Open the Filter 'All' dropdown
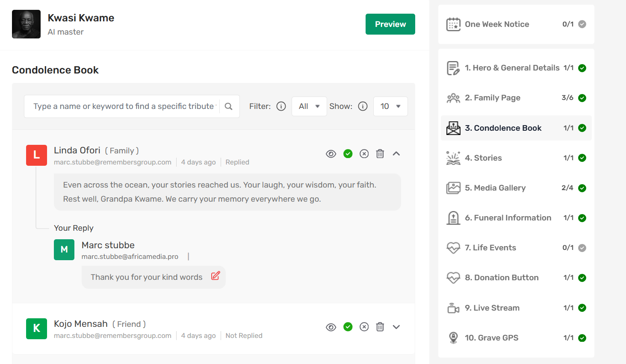Screen dimensions: 626x364 (x=309, y=106)
